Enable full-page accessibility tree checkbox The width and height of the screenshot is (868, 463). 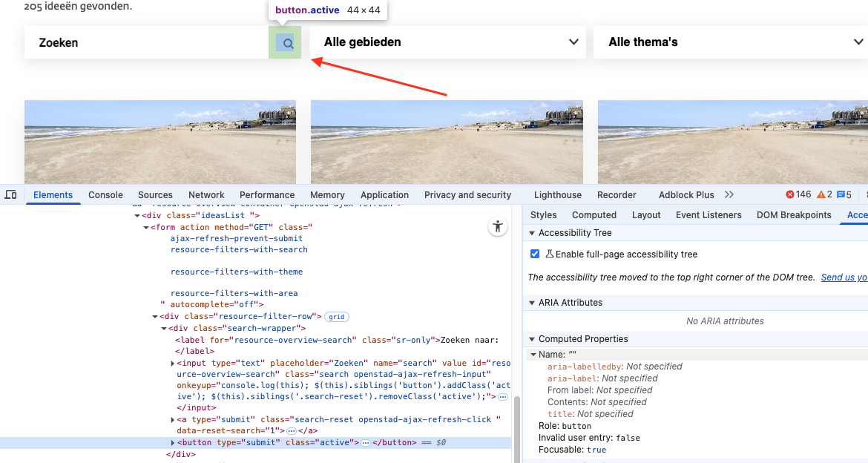535,254
